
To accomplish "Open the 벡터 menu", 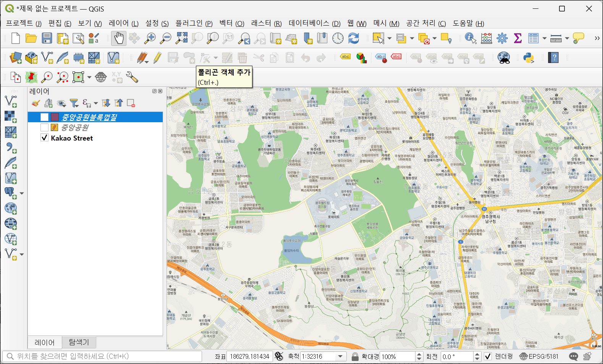I will pyautogui.click(x=232, y=23).
